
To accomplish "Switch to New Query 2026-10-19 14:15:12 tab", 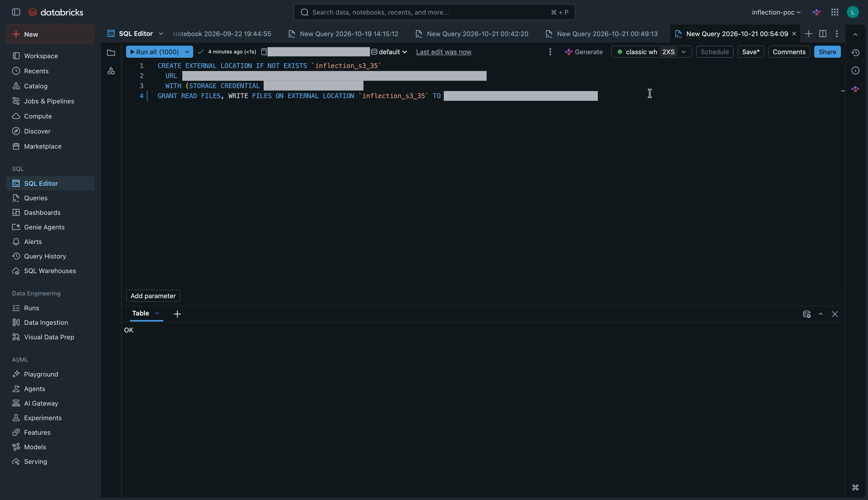I will [x=343, y=34].
